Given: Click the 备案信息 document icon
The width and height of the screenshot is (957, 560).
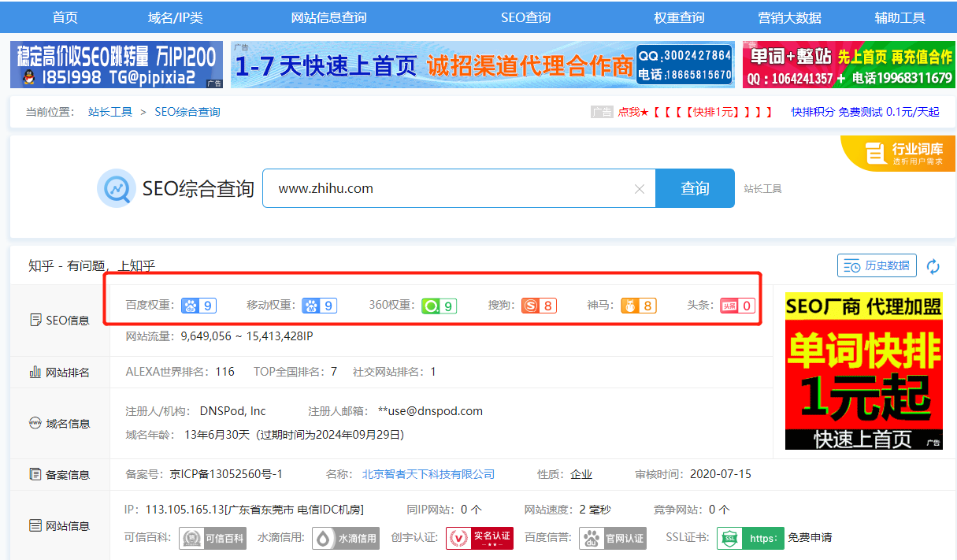Looking at the screenshot, I should pyautogui.click(x=35, y=474).
